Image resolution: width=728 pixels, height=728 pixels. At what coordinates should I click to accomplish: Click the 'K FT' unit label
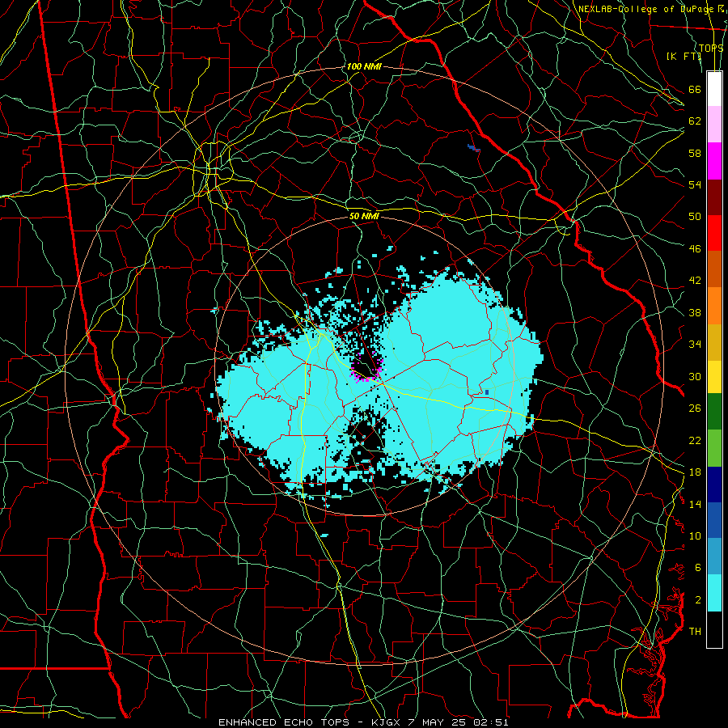tap(684, 56)
